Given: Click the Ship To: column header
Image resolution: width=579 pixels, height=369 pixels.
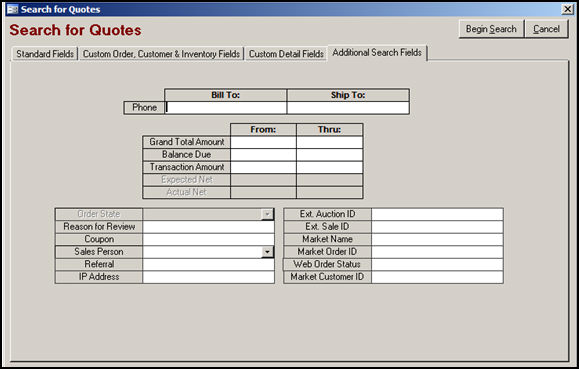Looking at the screenshot, I should pos(348,95).
